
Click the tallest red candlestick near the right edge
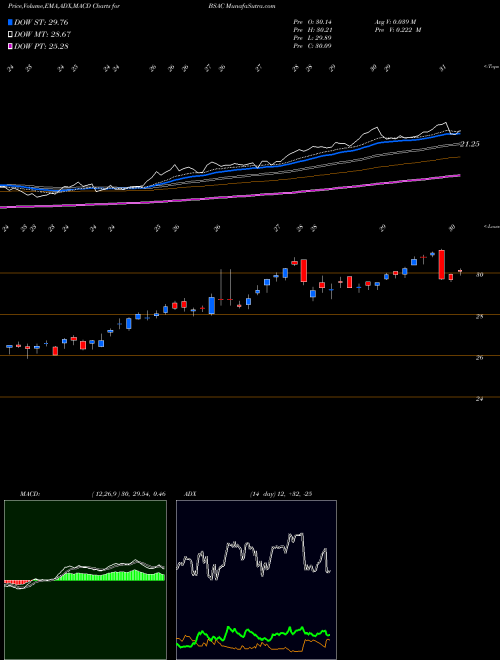(441, 264)
